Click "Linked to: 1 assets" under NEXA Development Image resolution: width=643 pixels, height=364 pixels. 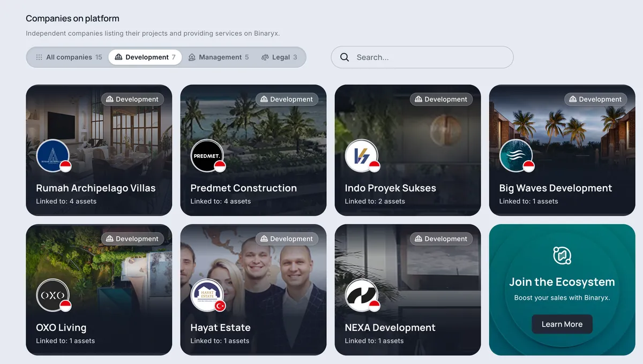[374, 341]
